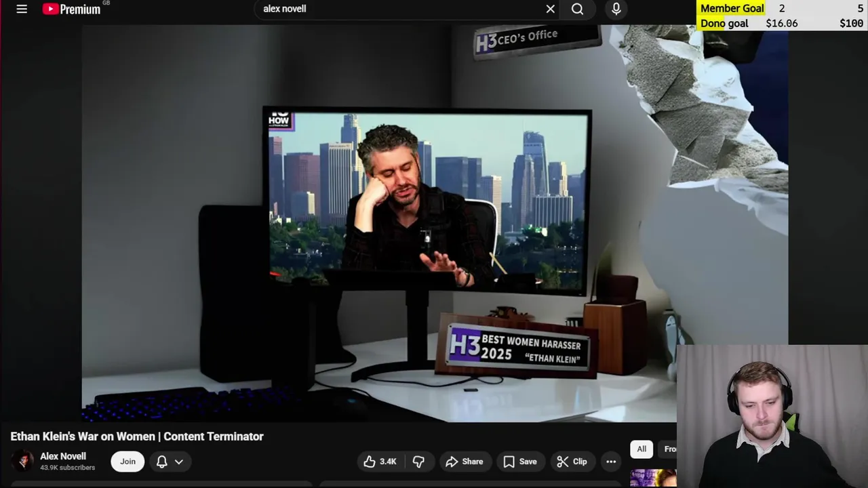
Task: Clear the search box text
Action: (x=551, y=9)
